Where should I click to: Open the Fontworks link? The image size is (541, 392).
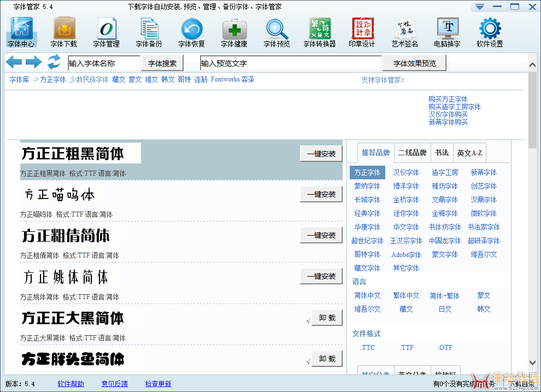coord(225,79)
